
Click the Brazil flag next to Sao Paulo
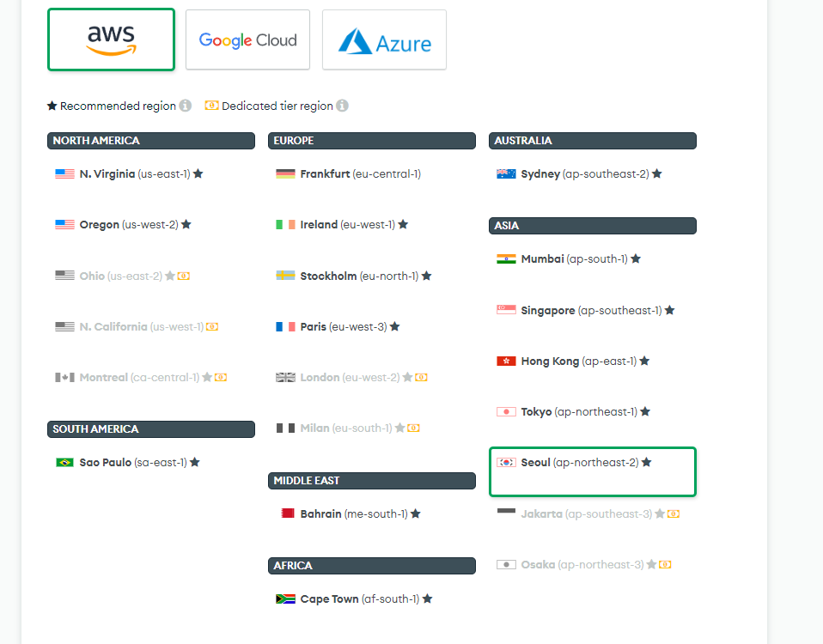pos(65,463)
